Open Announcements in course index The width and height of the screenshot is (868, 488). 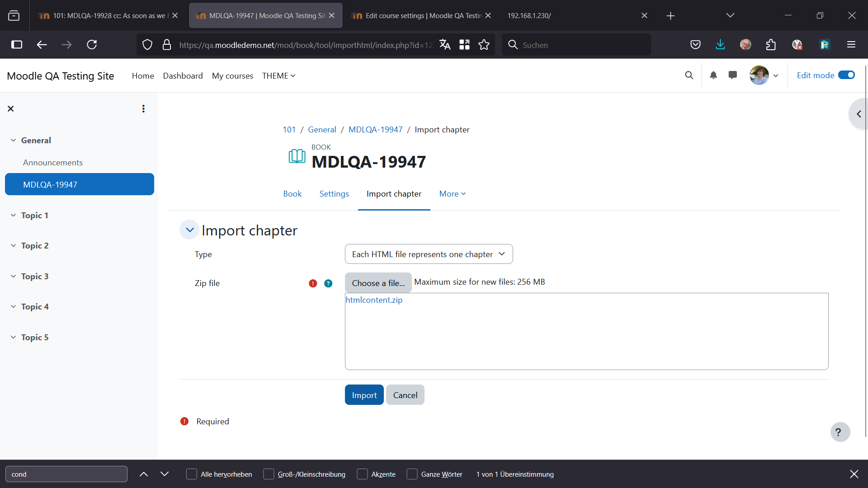[x=53, y=163]
